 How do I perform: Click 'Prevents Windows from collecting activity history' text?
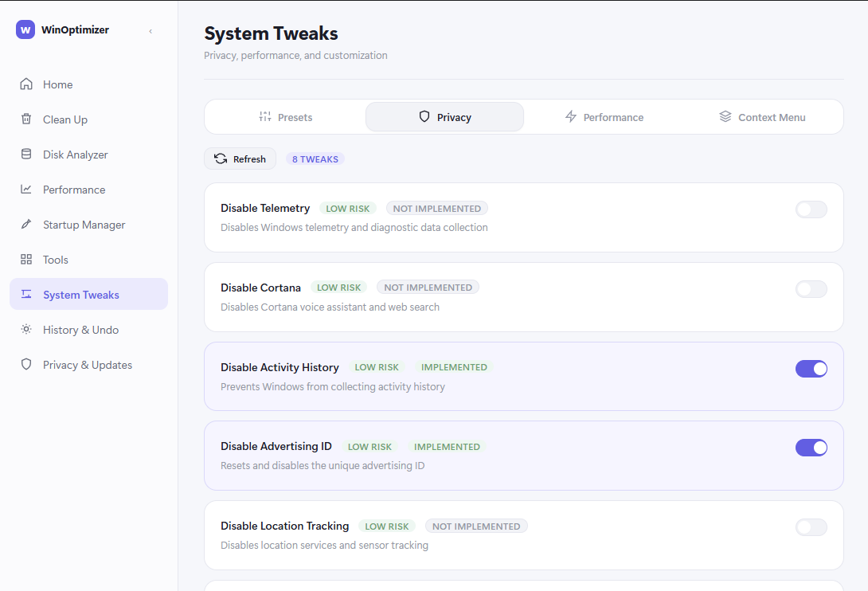click(333, 386)
